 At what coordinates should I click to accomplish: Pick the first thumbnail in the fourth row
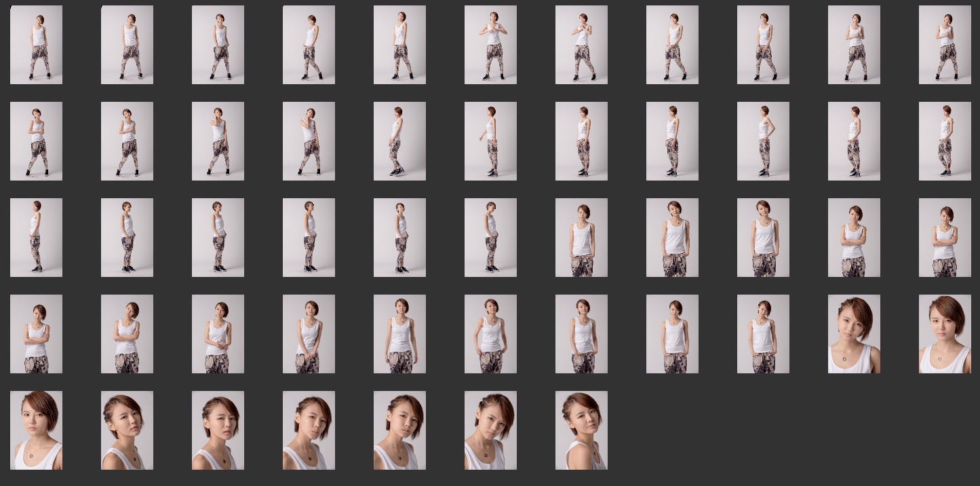click(x=36, y=334)
